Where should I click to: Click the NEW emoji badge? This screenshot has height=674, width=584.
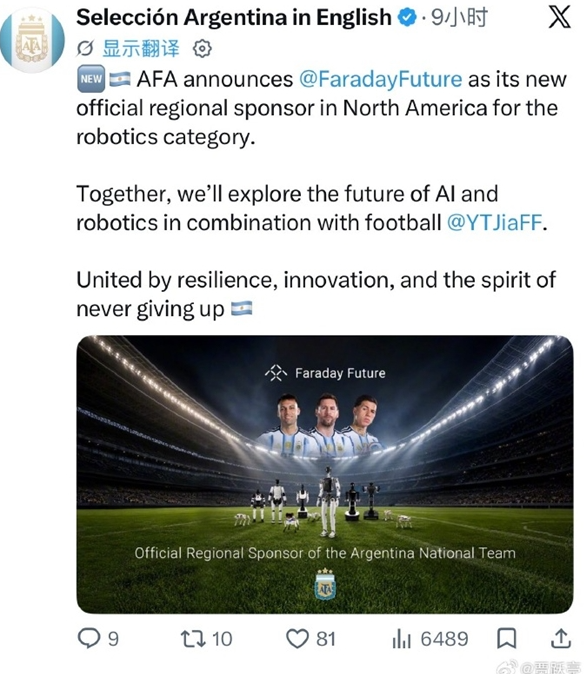point(91,79)
